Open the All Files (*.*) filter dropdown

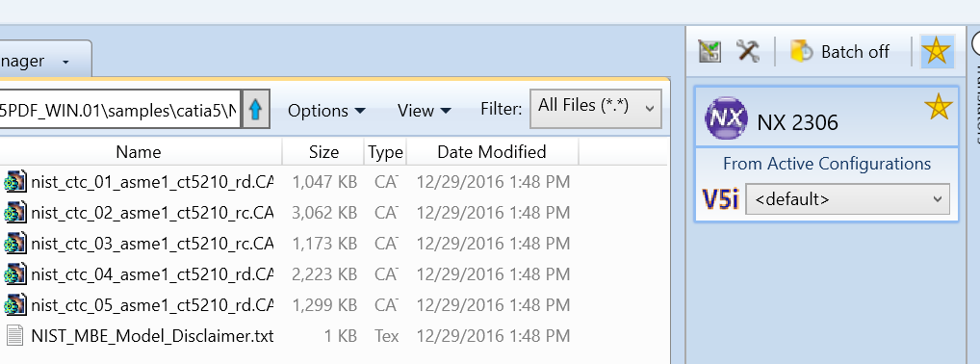coord(596,108)
